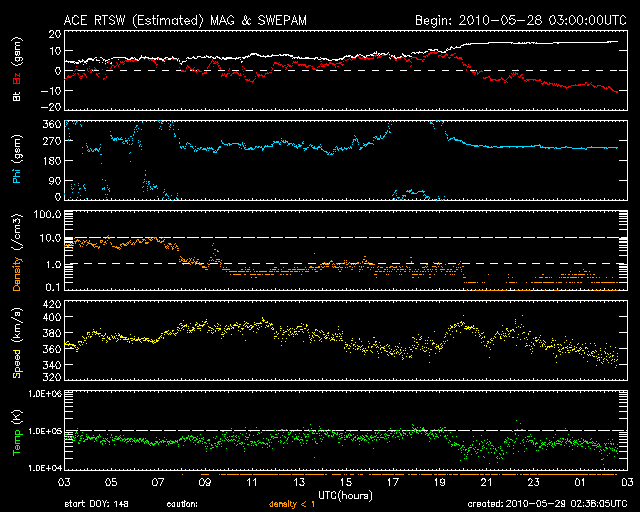The height and width of the screenshot is (512, 640).
Task: Click the 'start DOY: 148' footer text
Action: pyautogui.click(x=96, y=504)
